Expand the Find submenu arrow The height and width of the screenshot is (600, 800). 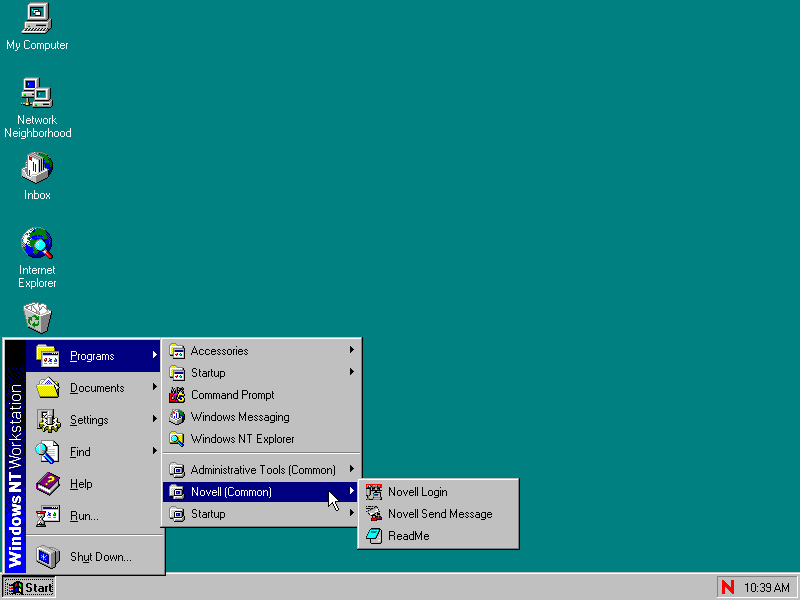tap(155, 451)
